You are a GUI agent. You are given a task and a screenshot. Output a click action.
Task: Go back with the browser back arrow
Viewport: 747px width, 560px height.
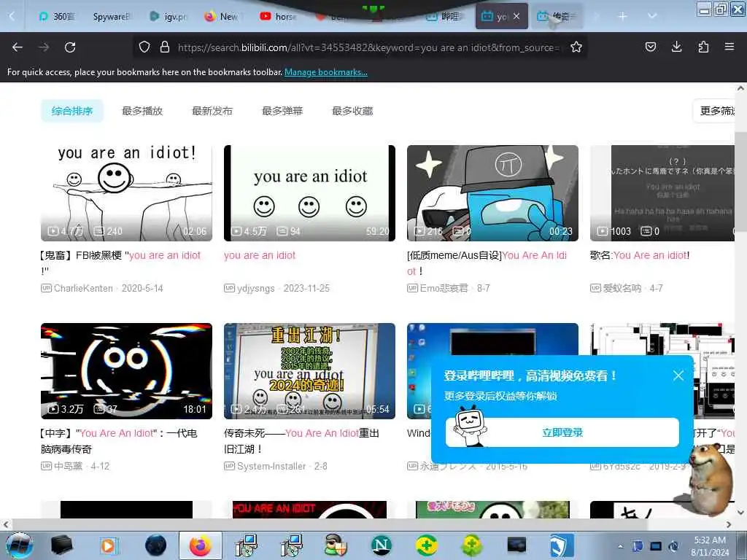click(18, 47)
